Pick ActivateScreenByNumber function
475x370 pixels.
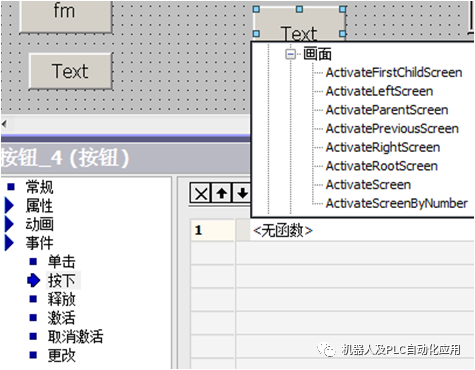coord(396,203)
